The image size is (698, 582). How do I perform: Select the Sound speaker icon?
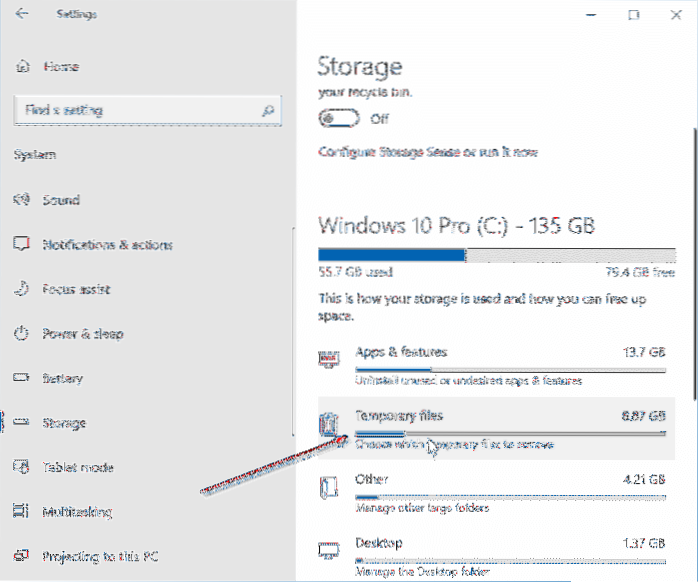[x=22, y=200]
